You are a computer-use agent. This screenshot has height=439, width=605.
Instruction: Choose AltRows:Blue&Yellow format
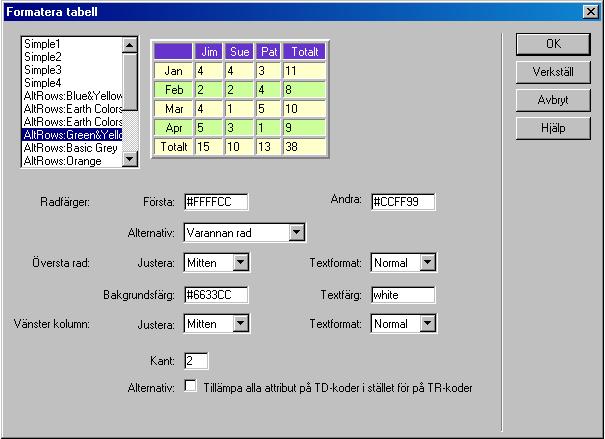tap(72, 96)
